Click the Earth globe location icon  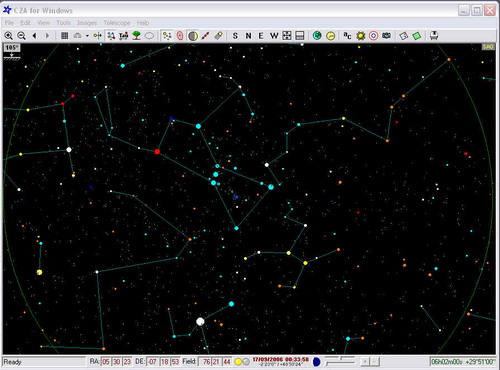(x=317, y=36)
